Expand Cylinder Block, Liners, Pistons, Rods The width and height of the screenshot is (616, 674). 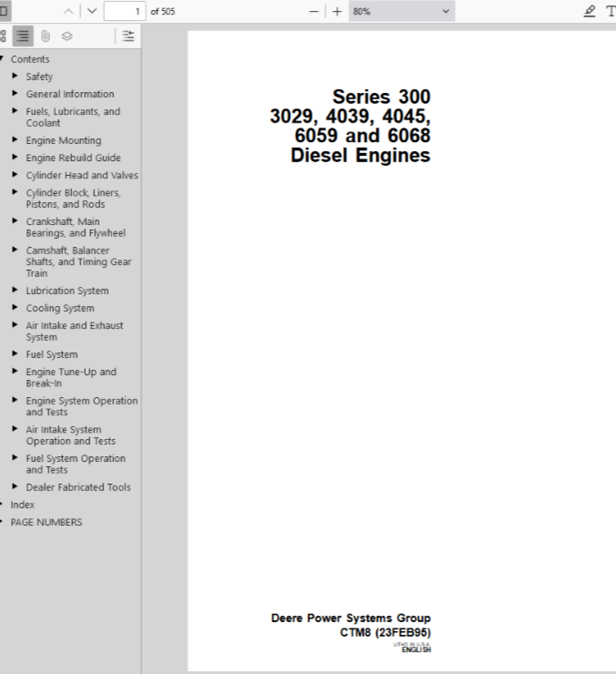pyautogui.click(x=15, y=192)
